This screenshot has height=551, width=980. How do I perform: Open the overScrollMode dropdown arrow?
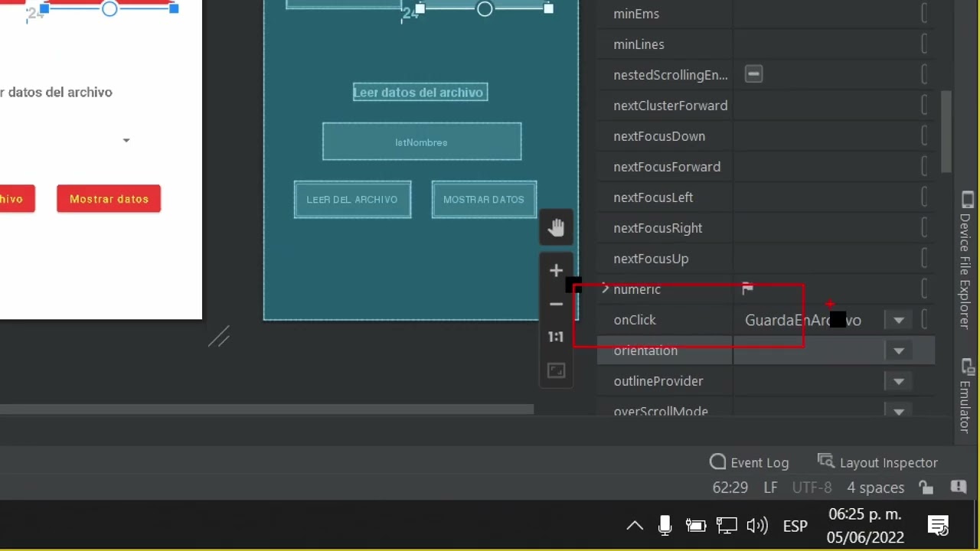coord(899,411)
